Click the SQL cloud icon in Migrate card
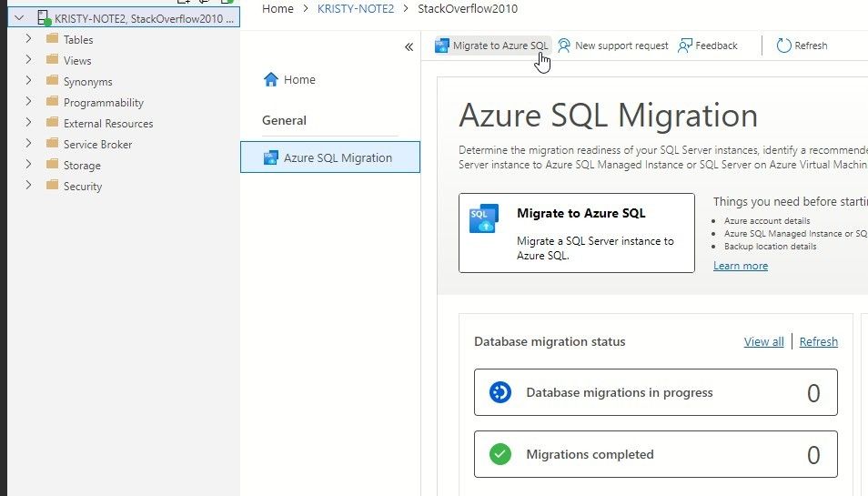Viewport: 868px width, 496px height. click(484, 218)
